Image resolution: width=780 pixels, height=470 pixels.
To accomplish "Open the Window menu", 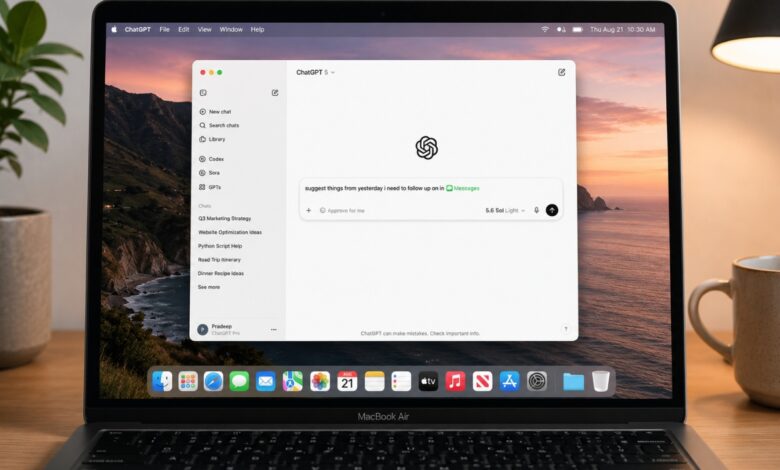I will point(231,29).
